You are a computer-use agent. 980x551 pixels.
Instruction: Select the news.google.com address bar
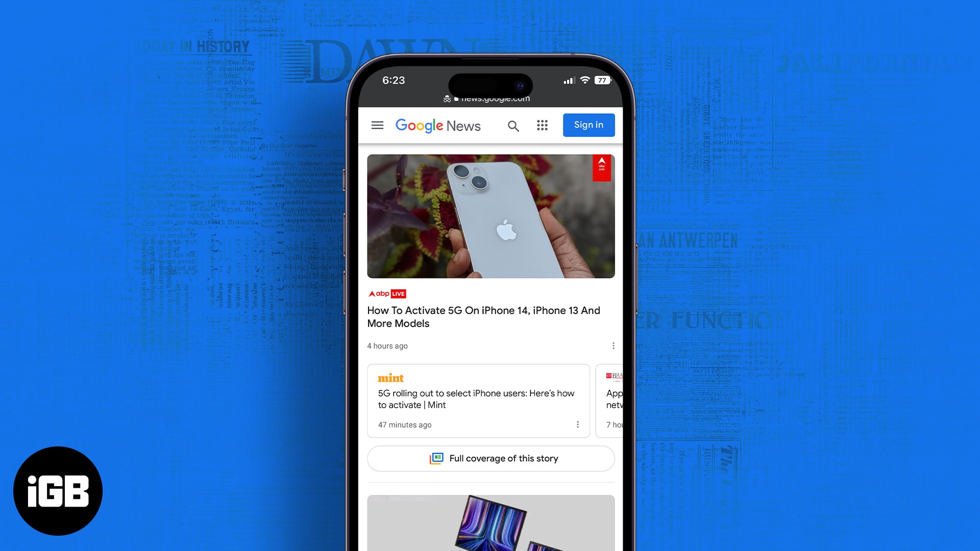[491, 98]
